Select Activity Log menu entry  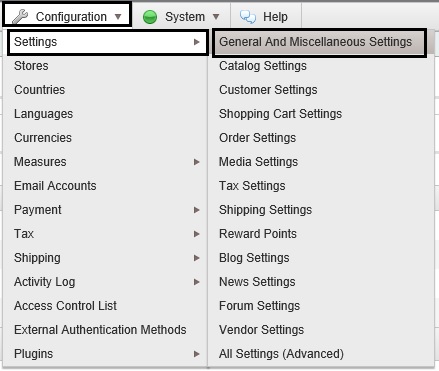(105, 282)
